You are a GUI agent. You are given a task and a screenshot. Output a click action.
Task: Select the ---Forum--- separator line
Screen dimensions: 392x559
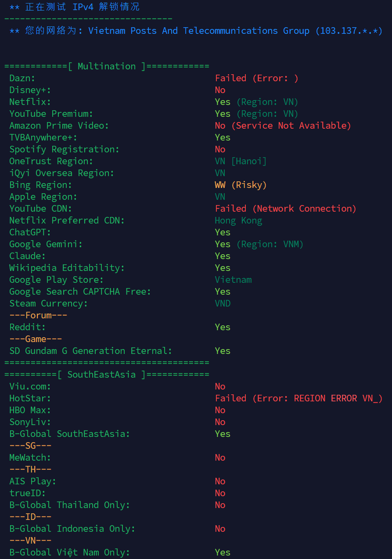pos(38,315)
